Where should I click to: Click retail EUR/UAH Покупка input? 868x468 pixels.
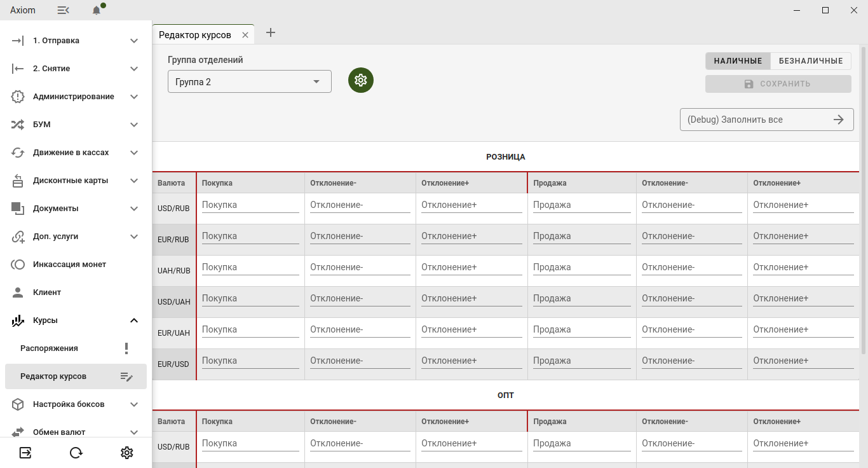pos(250,330)
